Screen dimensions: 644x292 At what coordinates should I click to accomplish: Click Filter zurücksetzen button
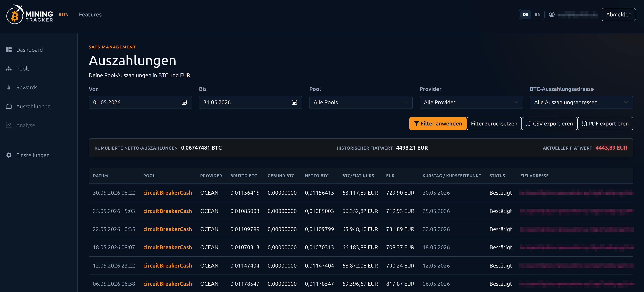pos(494,123)
